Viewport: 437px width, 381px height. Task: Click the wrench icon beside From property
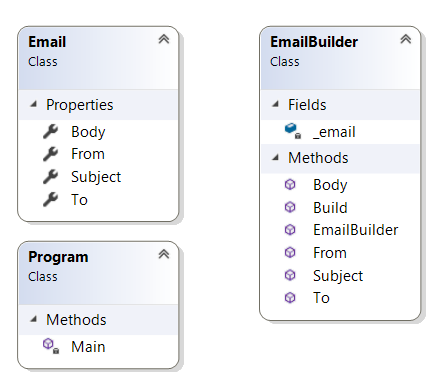point(50,154)
